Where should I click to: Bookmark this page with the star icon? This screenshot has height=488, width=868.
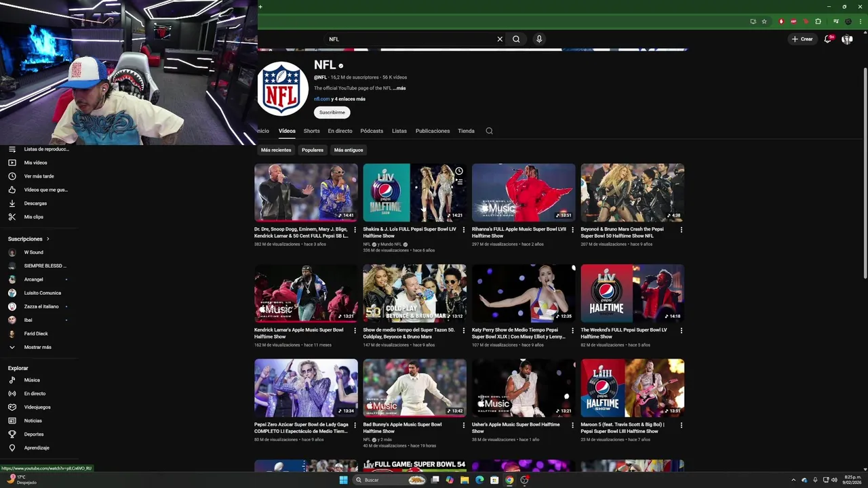coord(764,22)
